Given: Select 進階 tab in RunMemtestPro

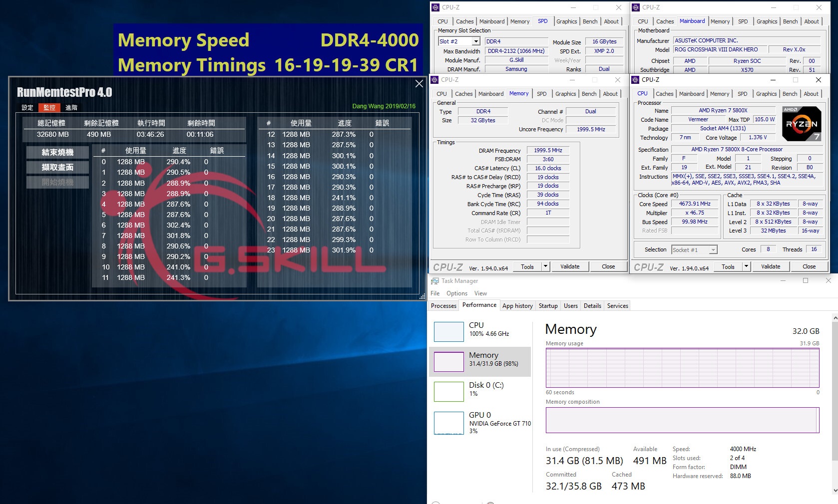Looking at the screenshot, I should (71, 107).
